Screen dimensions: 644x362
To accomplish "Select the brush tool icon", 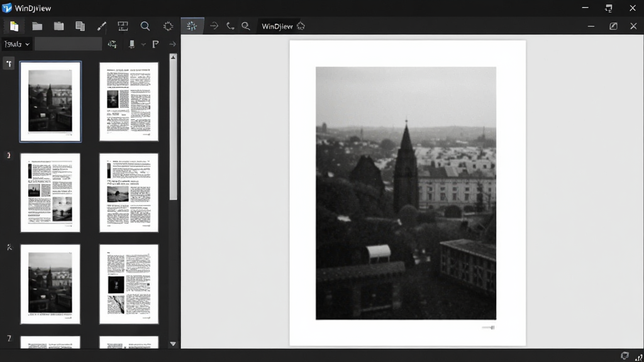I will (101, 26).
